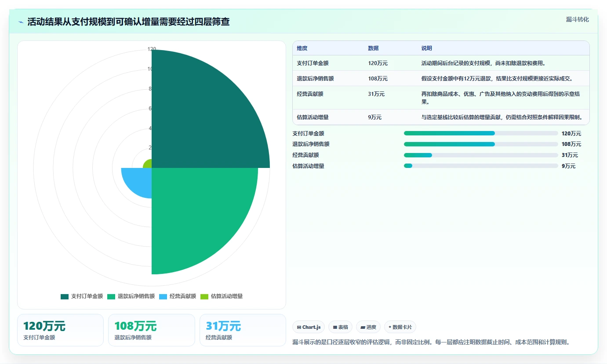Click the 估算活动增量 progress bar
Screen dimensions: 607x364
tap(481, 166)
